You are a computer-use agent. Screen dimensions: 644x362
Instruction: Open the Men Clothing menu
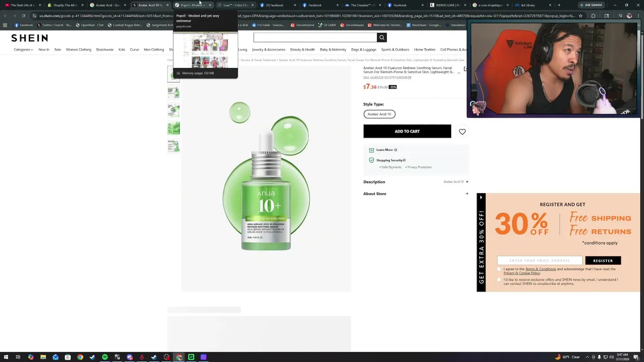(154, 50)
